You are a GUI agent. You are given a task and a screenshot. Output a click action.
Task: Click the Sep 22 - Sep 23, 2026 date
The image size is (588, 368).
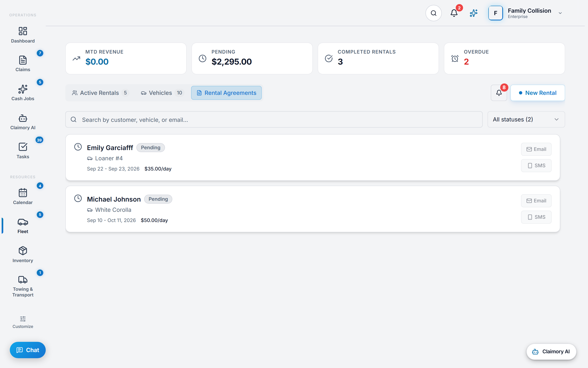point(113,169)
